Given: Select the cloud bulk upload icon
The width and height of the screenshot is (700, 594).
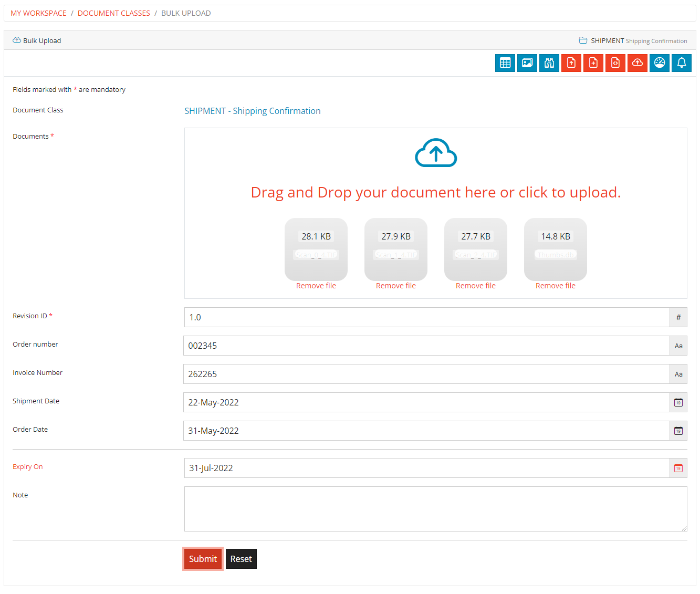Looking at the screenshot, I should click(637, 62).
